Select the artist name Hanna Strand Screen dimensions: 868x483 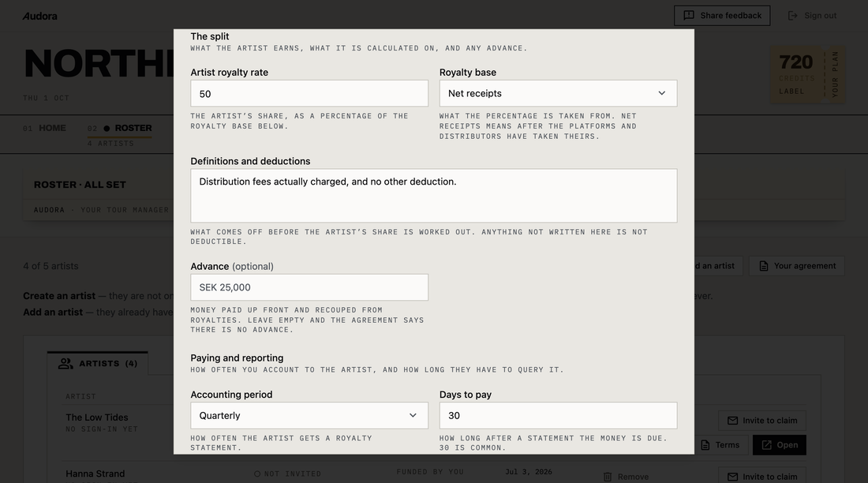click(95, 474)
